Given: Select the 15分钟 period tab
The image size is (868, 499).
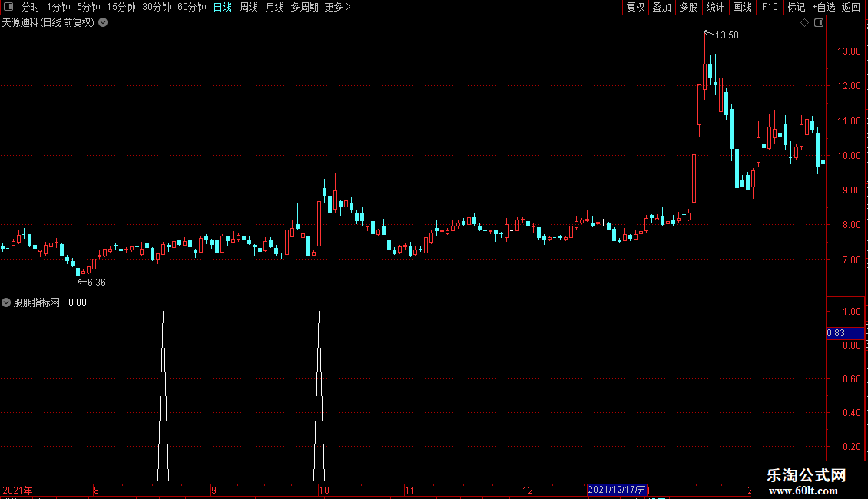Looking at the screenshot, I should pos(121,7).
